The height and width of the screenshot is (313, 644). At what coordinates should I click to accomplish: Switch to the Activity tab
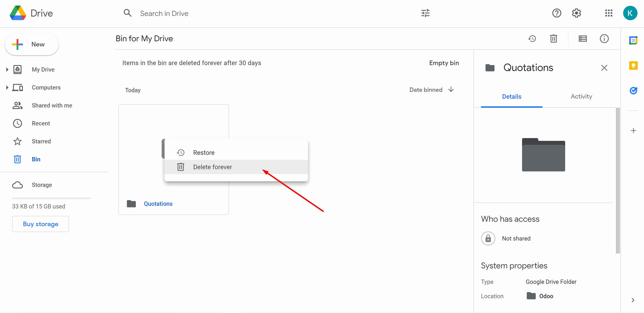[x=581, y=96]
